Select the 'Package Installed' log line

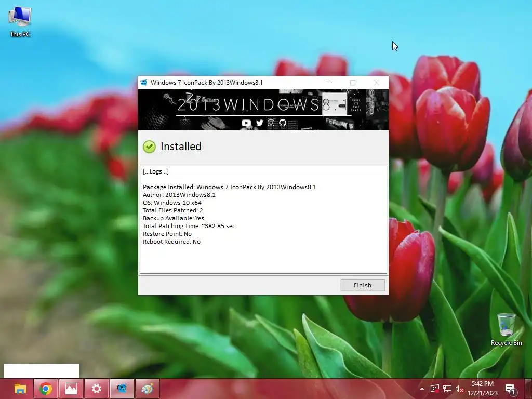[x=229, y=187]
